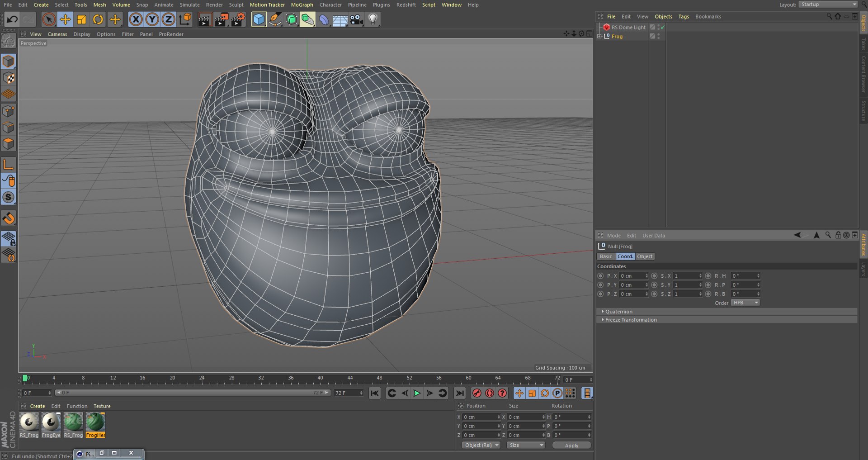Click timeline marker at frame 36
This screenshot has height=460, width=868.
coord(291,379)
